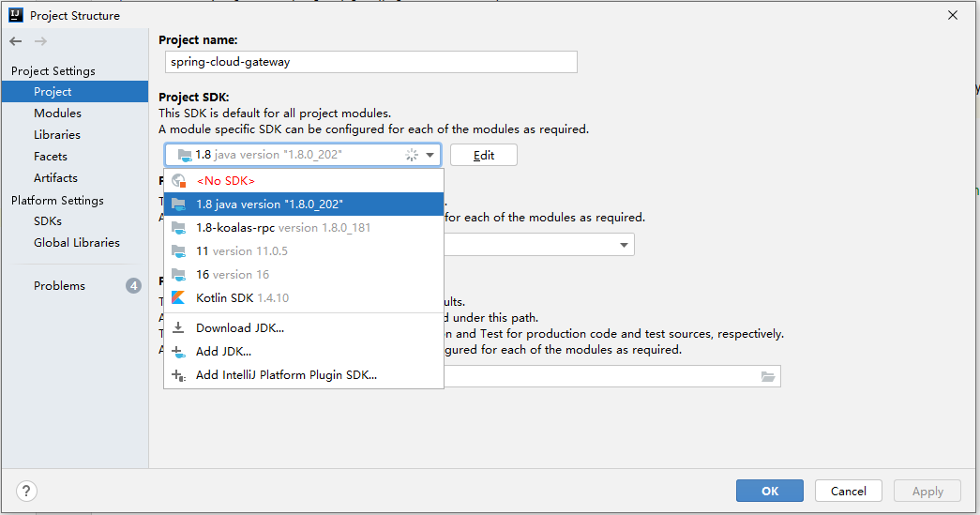Viewport: 980px width, 515px height.
Task: Open the project language level dropdown
Action: pyautogui.click(x=538, y=245)
